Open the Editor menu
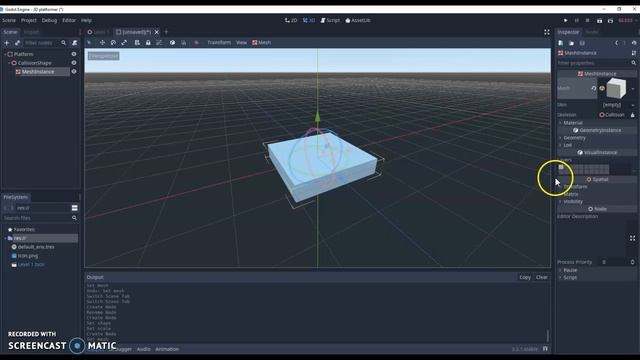Viewport: 640px width, 360px height. [69, 20]
